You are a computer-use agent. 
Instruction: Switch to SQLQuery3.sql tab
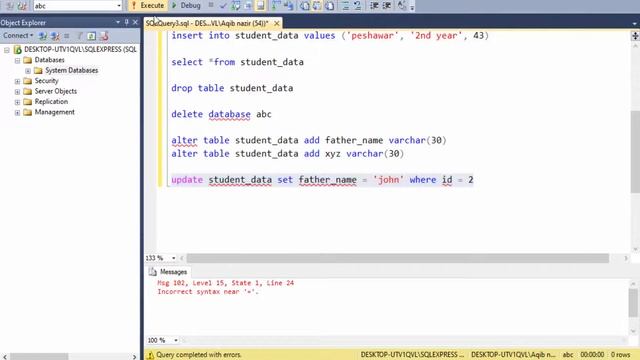[x=207, y=23]
